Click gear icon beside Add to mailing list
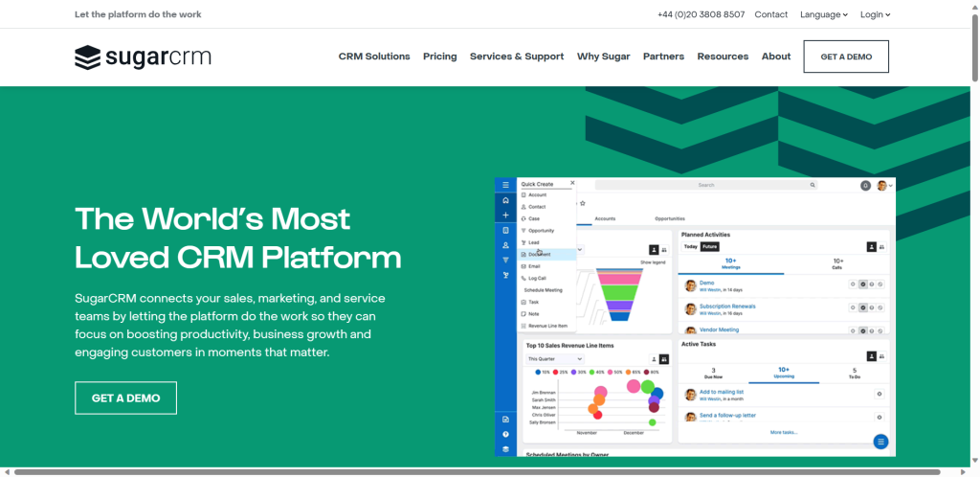980x477 pixels. click(x=880, y=394)
